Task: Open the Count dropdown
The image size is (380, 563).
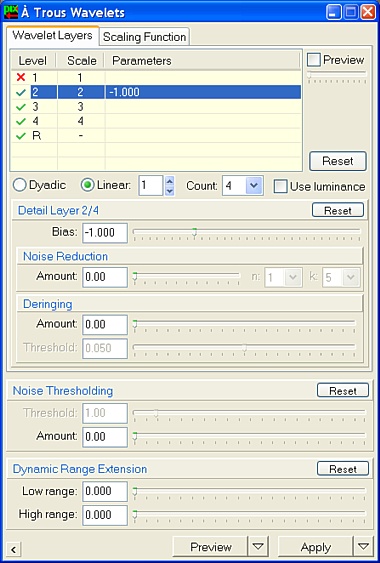Action: 255,186
